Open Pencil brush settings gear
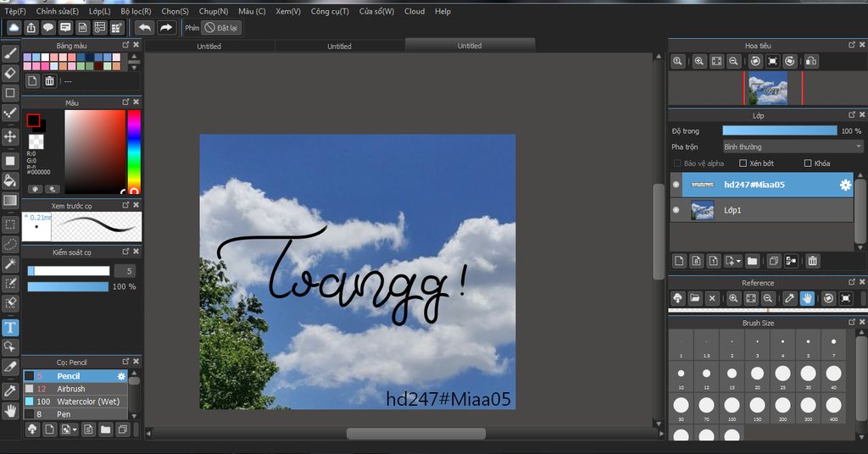The image size is (868, 454). click(121, 376)
